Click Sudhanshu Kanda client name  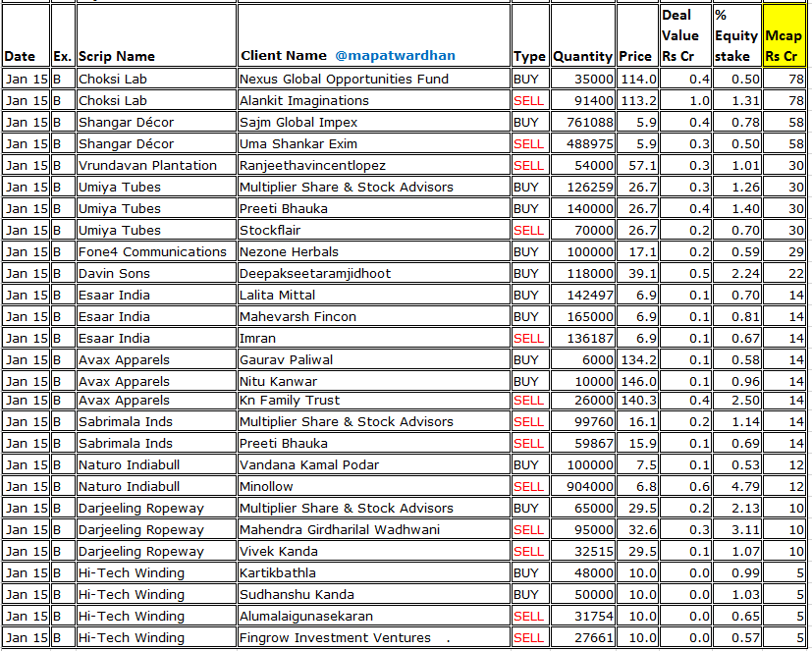click(297, 595)
